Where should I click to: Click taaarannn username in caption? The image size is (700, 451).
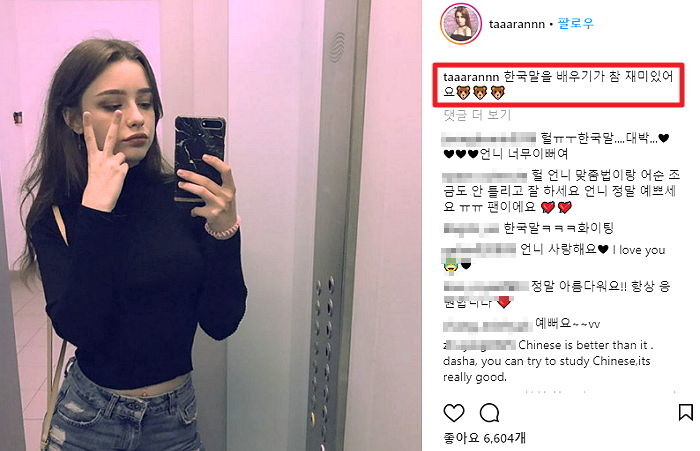pos(471,77)
